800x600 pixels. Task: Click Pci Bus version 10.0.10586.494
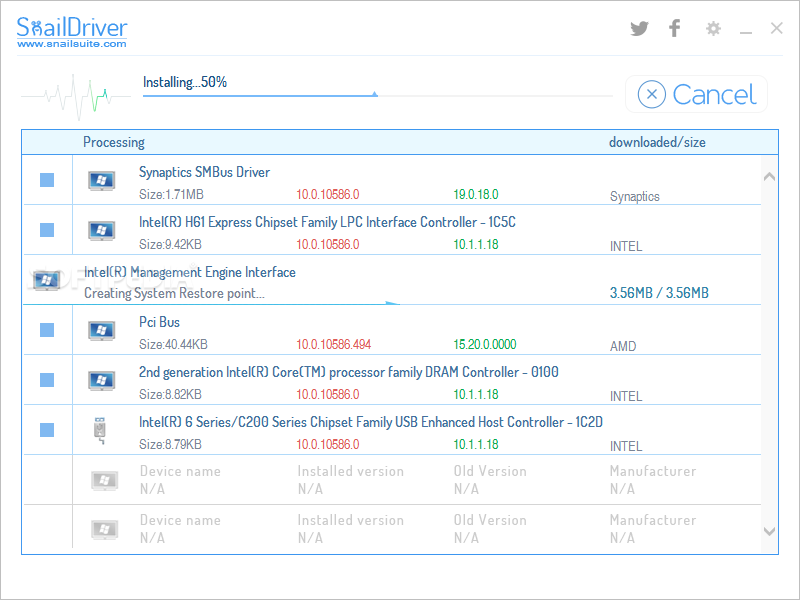click(334, 345)
